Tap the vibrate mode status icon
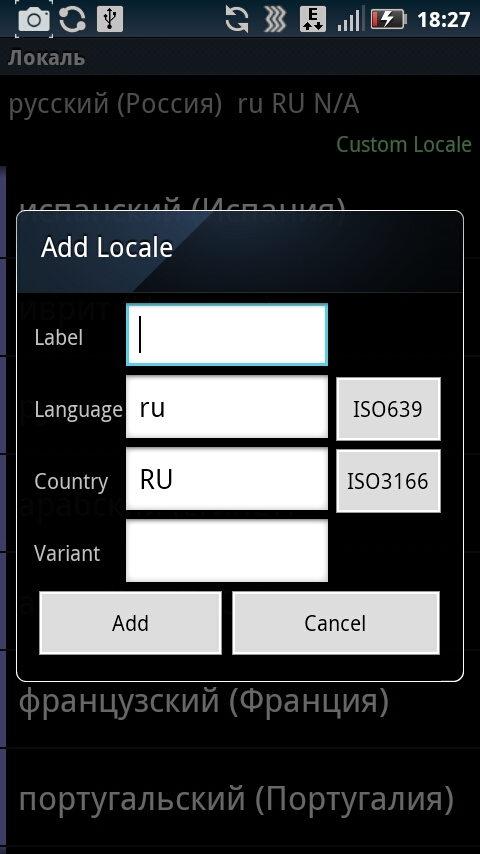The image size is (480, 854). tap(275, 20)
